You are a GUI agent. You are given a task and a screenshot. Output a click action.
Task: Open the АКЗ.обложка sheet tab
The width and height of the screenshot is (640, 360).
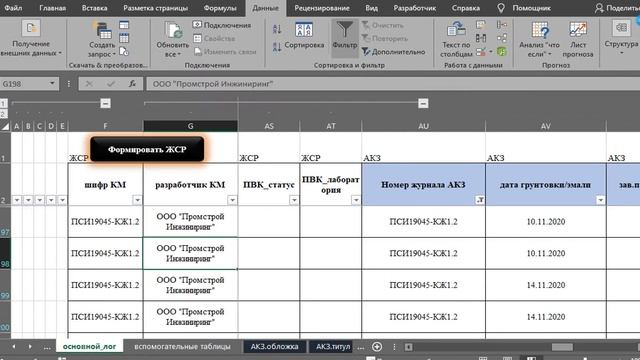pyautogui.click(x=274, y=347)
